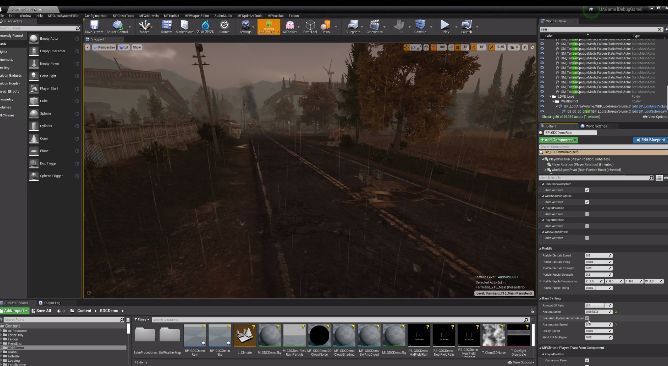This screenshot has height=366, width=668.
Task: Select the orange-highlighted asset thumbnail in Content Browser
Action: point(244,335)
